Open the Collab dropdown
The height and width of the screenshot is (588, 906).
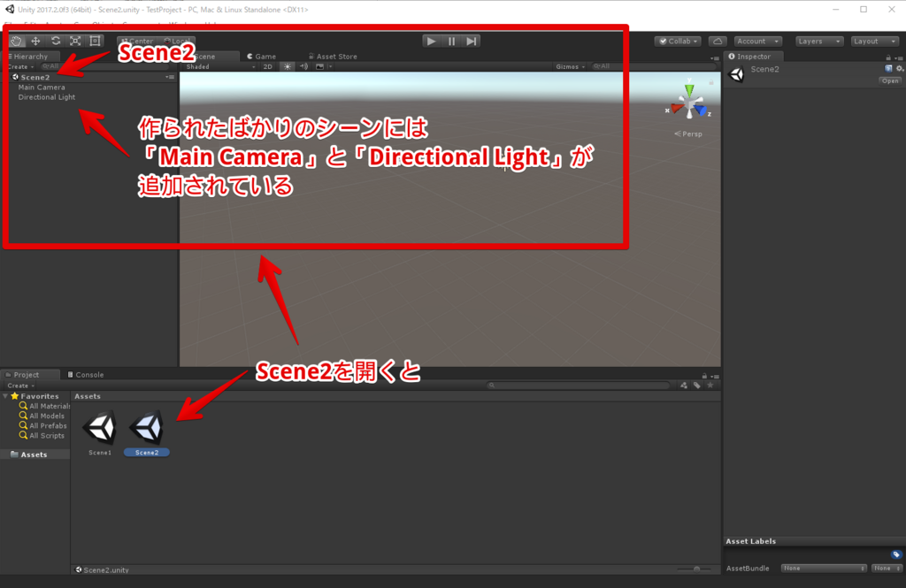tap(679, 41)
